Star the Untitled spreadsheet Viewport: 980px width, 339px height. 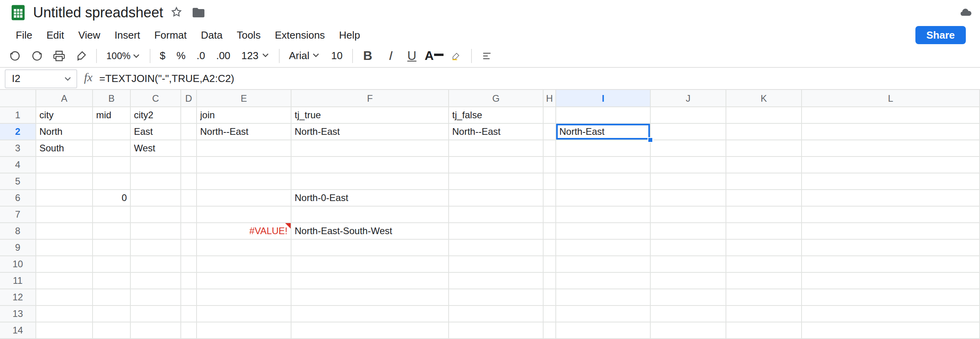click(176, 12)
